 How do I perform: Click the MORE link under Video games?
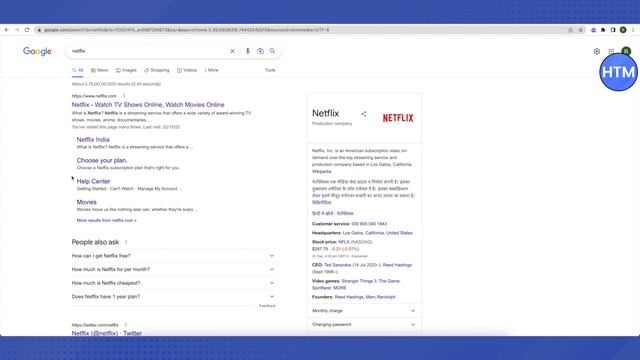click(340, 288)
